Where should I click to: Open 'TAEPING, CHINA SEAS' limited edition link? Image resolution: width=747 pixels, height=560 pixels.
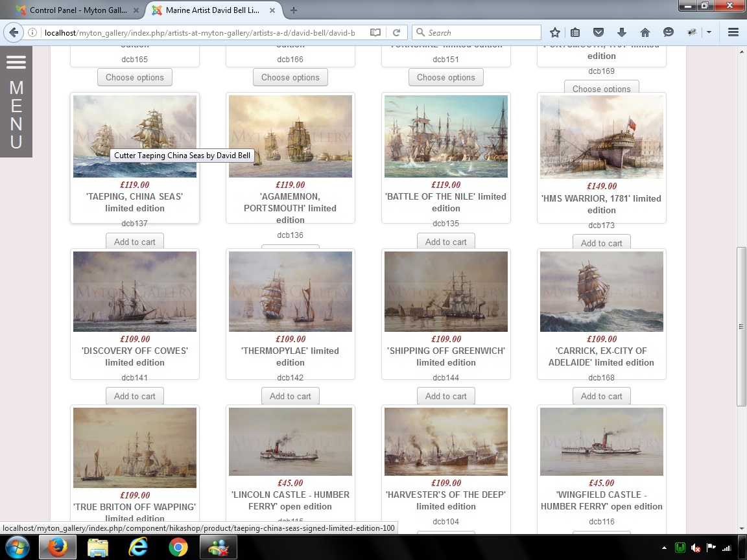point(135,202)
